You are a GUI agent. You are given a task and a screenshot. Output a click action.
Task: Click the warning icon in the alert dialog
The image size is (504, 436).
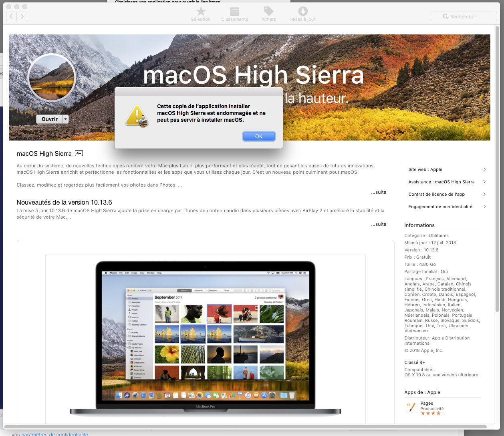click(137, 116)
